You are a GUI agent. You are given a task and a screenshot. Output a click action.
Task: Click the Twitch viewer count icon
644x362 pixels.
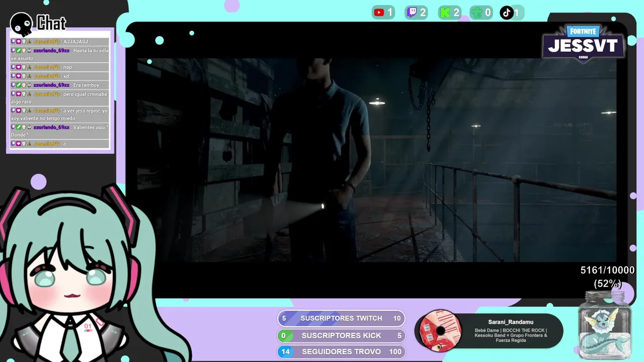coord(412,13)
